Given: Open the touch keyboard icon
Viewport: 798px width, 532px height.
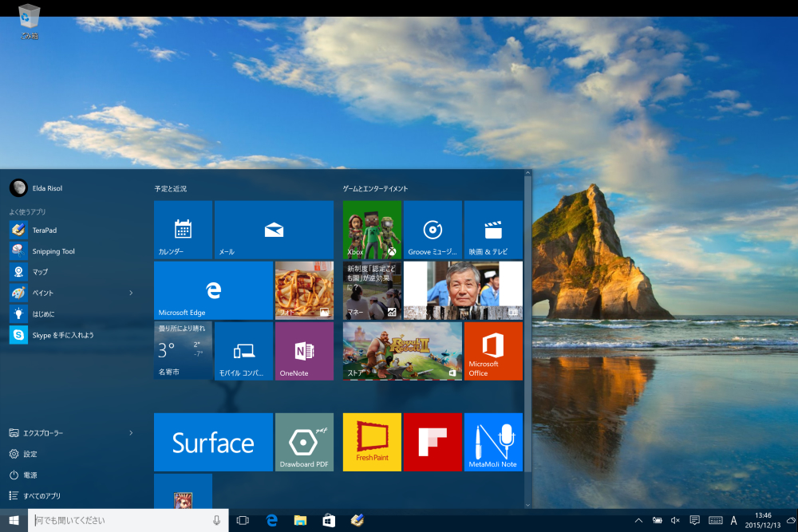Looking at the screenshot, I should coord(716,520).
